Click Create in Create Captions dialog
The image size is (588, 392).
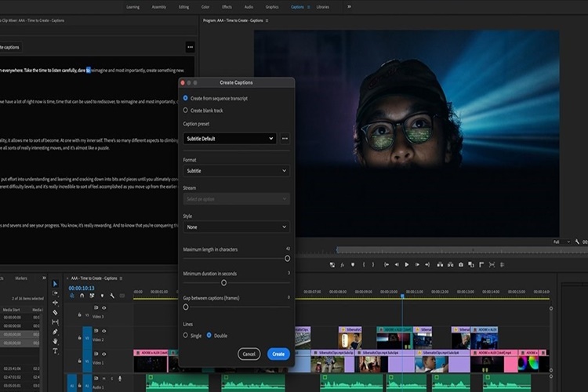pyautogui.click(x=278, y=354)
